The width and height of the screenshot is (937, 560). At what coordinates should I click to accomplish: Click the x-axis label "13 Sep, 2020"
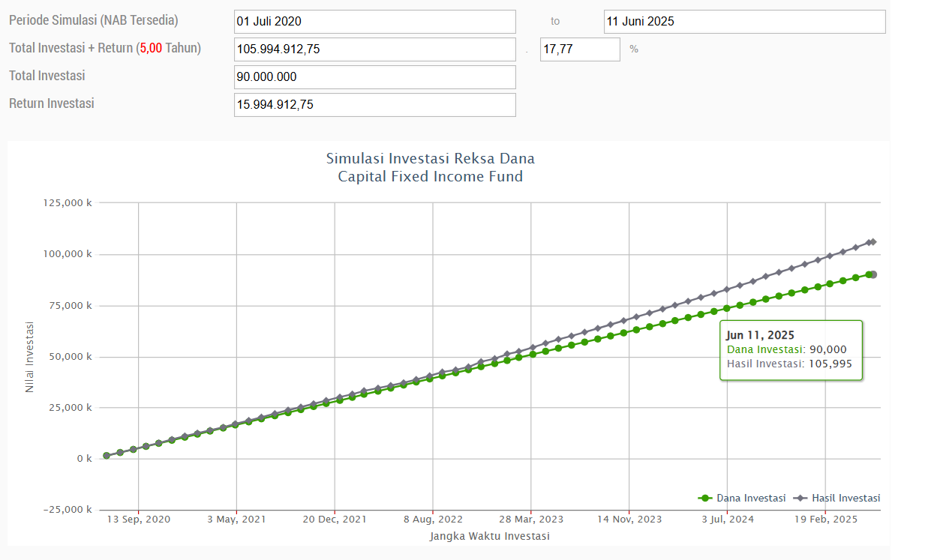point(139,520)
